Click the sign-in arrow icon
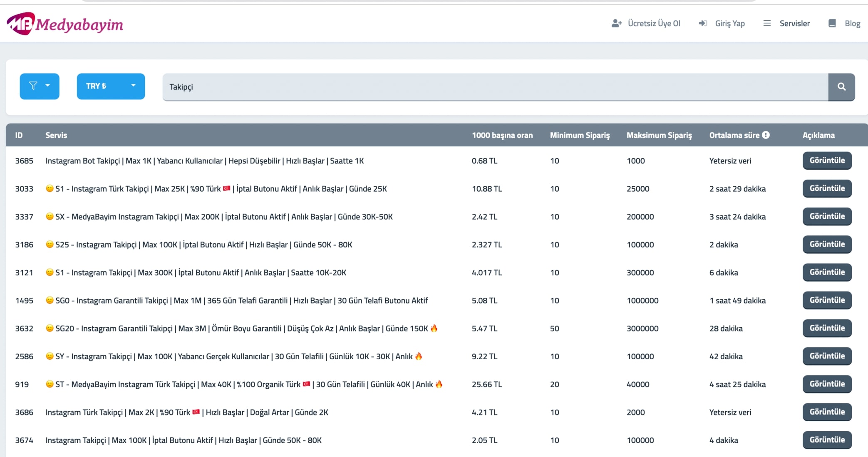 coord(703,23)
